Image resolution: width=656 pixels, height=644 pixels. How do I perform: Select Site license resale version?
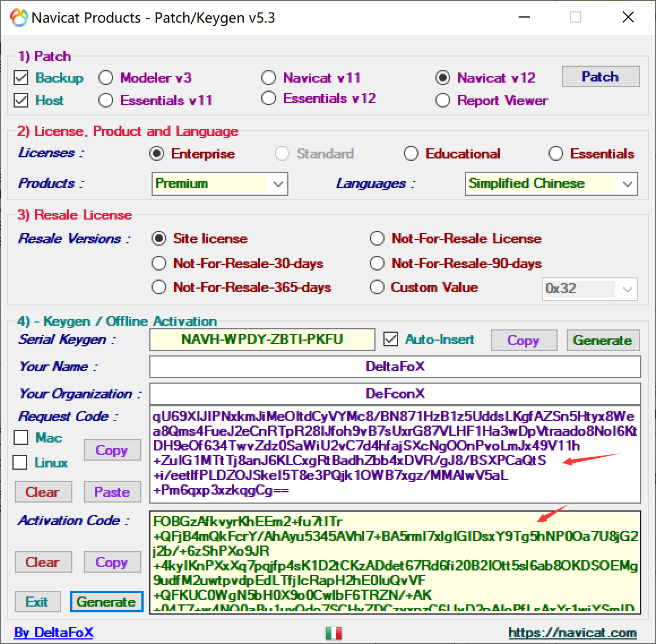159,239
